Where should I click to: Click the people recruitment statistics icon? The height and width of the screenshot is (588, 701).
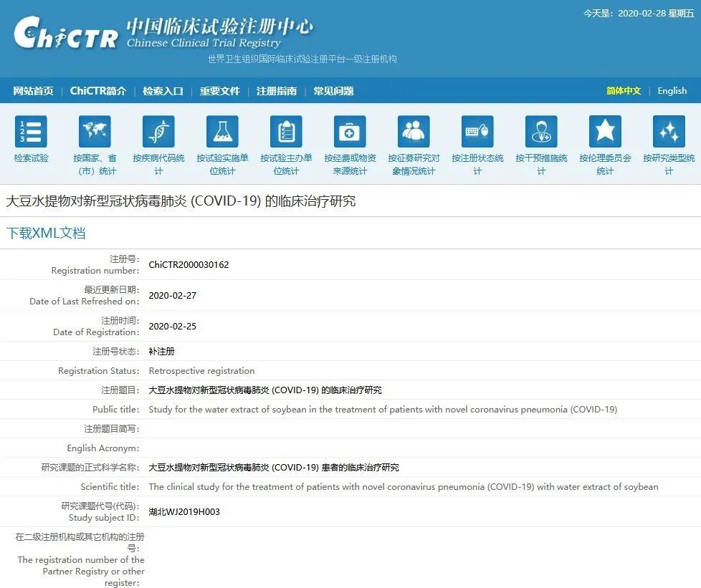[x=414, y=131]
